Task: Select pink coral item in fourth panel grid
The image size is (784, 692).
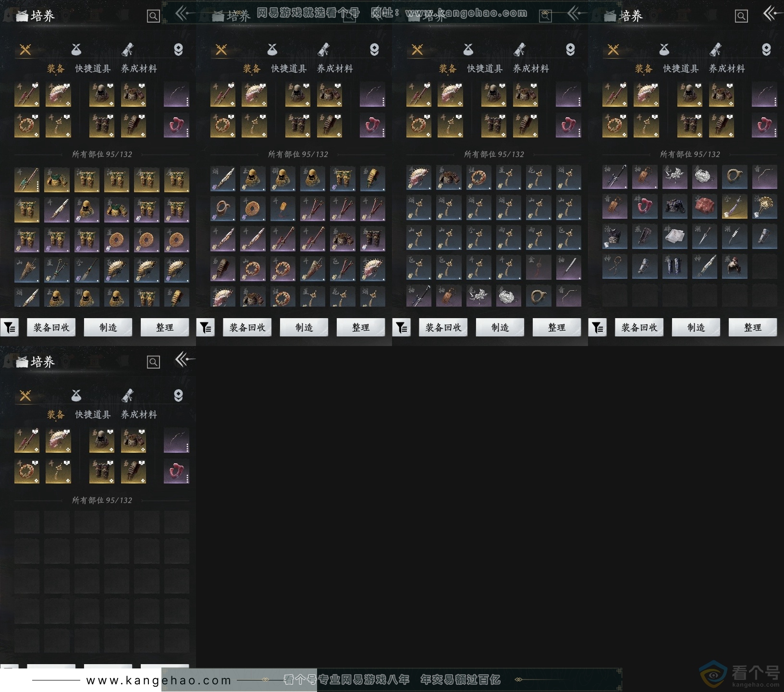Action: (x=645, y=206)
